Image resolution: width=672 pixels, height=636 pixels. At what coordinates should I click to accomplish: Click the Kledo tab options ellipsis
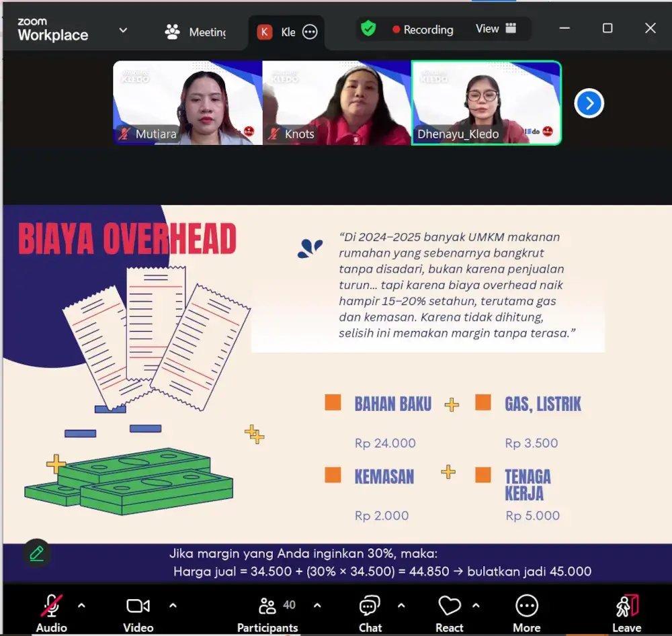pos(310,32)
